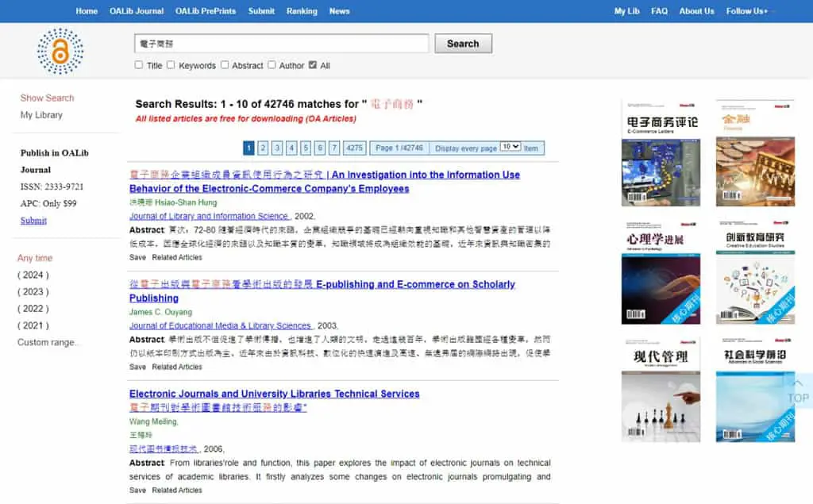Tick the Author checkbox
Image resolution: width=813 pixels, height=504 pixels.
(272, 65)
